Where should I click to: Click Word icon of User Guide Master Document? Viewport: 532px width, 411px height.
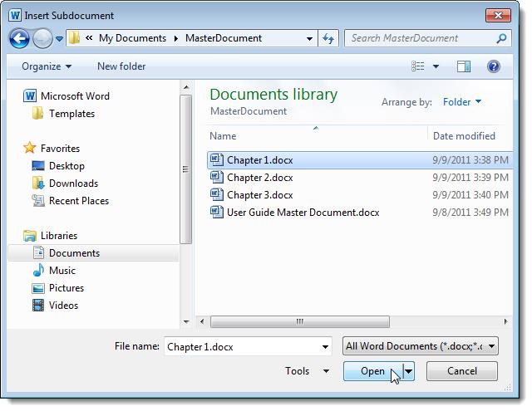pyautogui.click(x=216, y=212)
